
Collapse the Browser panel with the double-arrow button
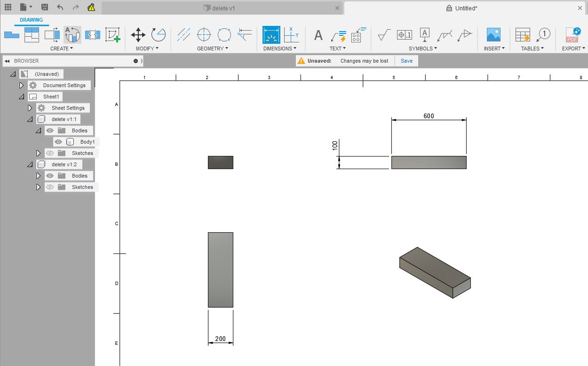[7, 61]
